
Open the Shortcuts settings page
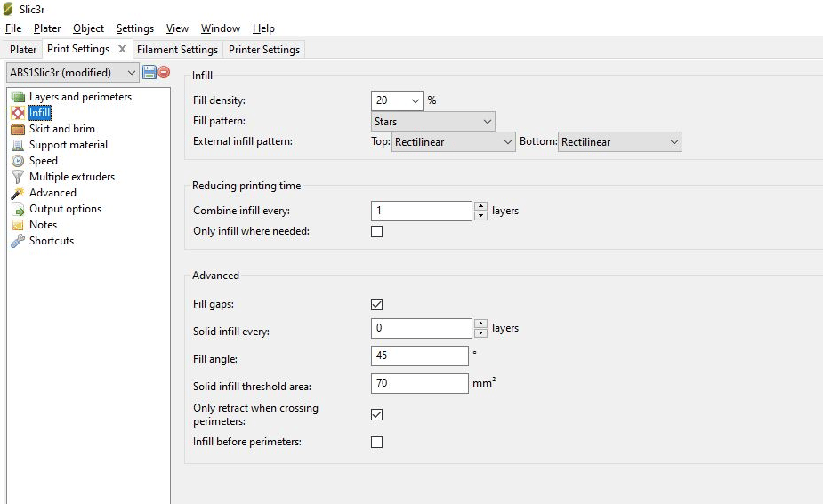52,241
